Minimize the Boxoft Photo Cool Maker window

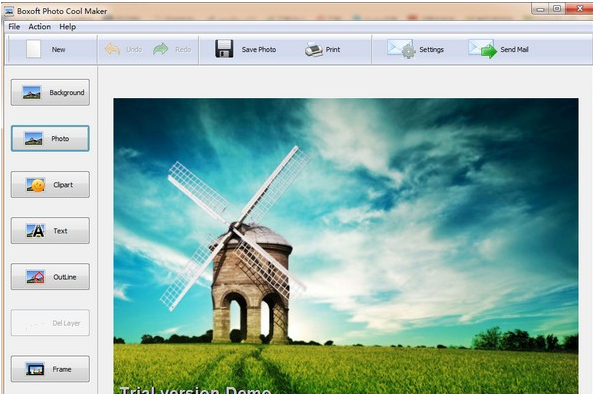pos(540,9)
